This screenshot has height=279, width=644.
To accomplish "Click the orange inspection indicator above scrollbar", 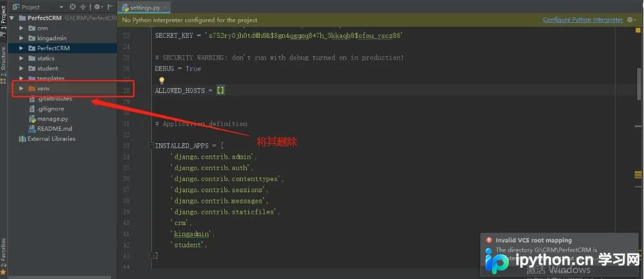I will point(638,30).
